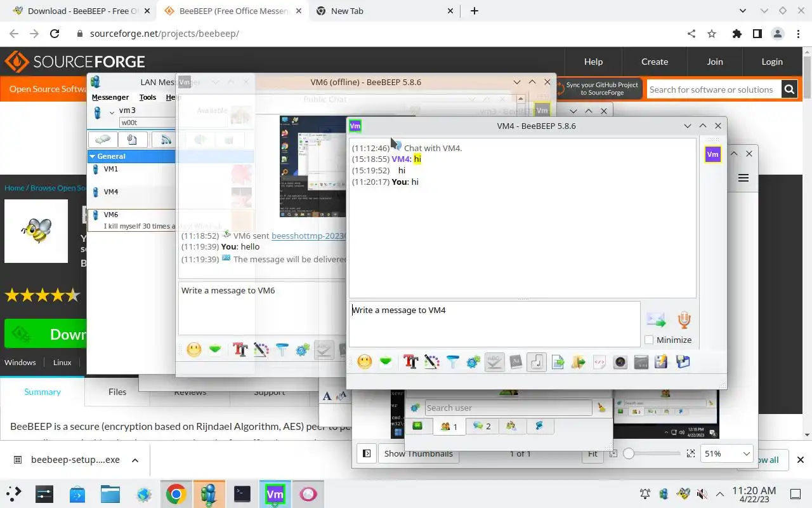Open Messenger menu in LAN Messenger
Viewport: 812px width, 508px height.
110,97
